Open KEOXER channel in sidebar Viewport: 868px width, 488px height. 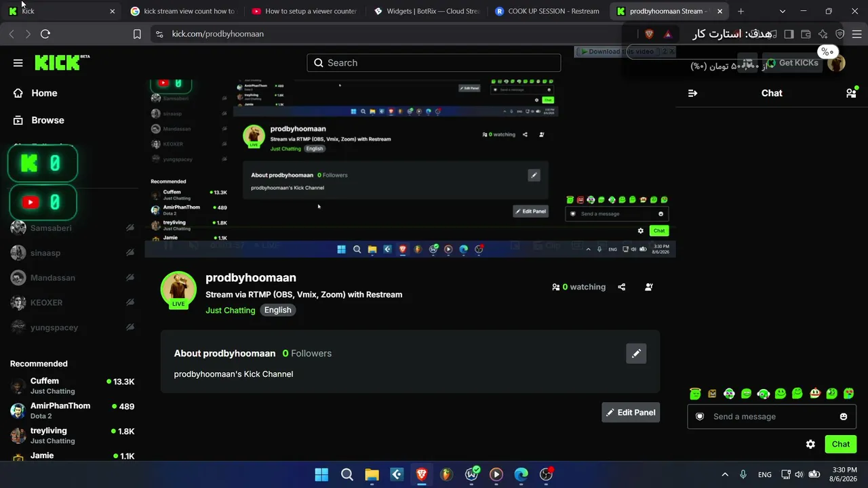click(73, 303)
